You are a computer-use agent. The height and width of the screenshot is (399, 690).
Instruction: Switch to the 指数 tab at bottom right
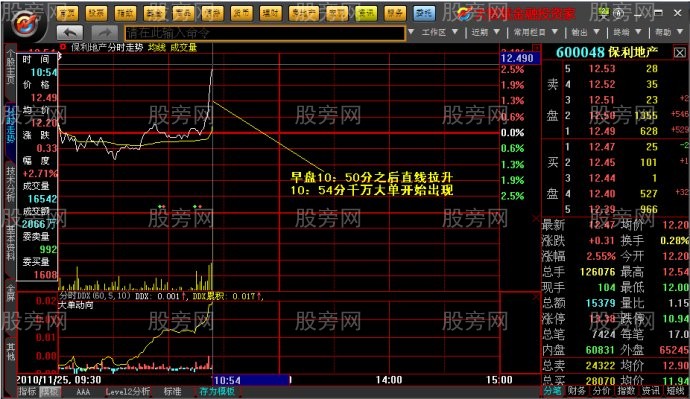coord(625,391)
